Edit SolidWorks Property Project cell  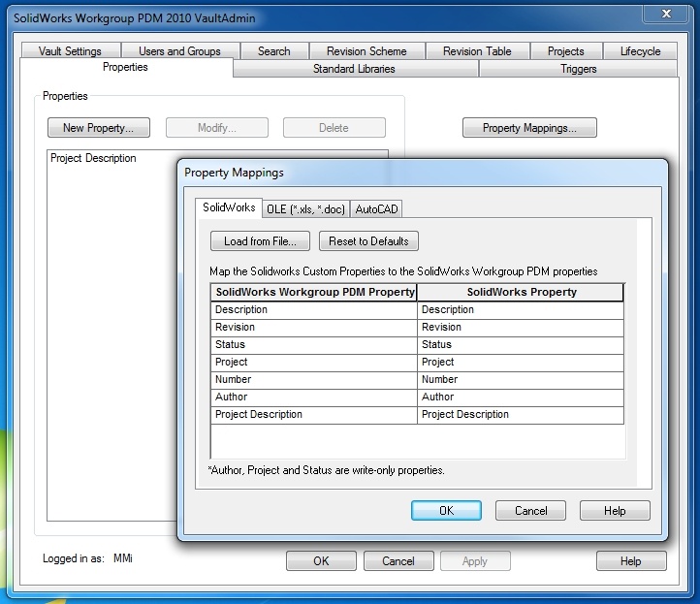point(521,362)
